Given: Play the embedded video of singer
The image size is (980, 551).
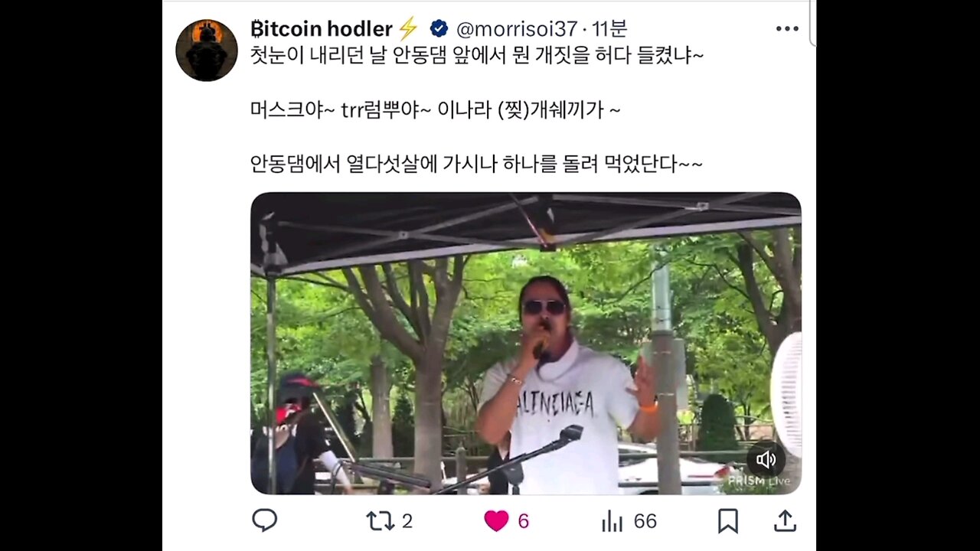Looking at the screenshot, I should tap(525, 343).
